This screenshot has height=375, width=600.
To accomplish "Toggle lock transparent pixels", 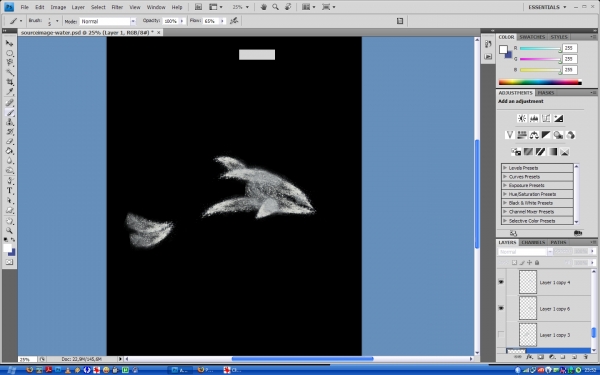I will coord(515,262).
